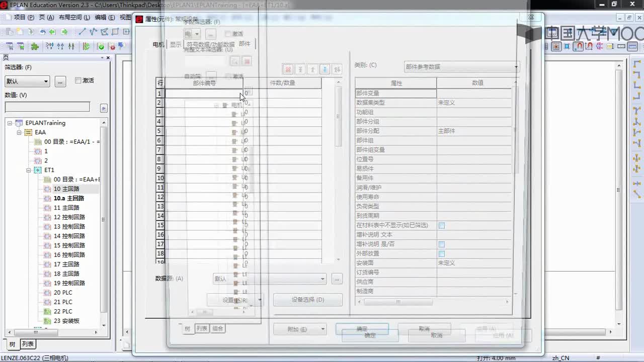Click the ... button beside page filter dropdown
644x362 pixels.
click(60, 81)
